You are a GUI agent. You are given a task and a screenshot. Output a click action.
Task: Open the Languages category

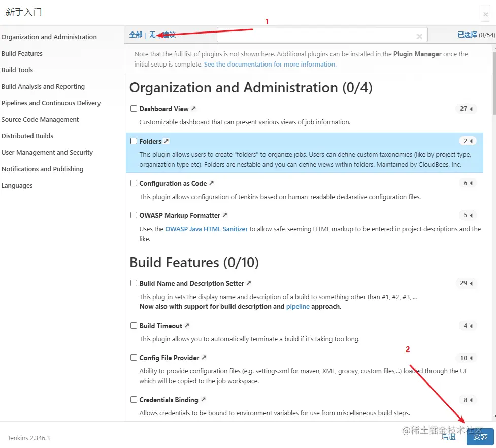click(17, 186)
